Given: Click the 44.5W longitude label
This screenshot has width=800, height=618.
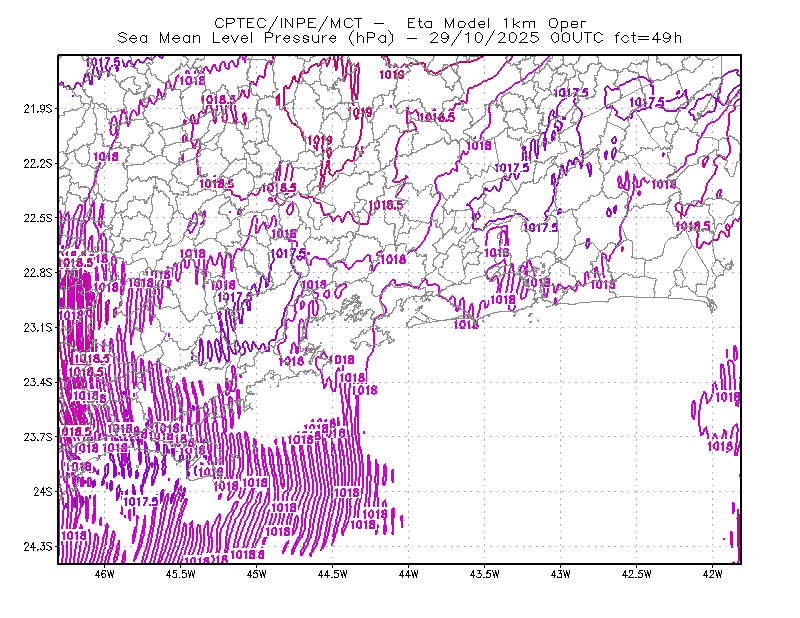Looking at the screenshot, I should coord(333,574).
